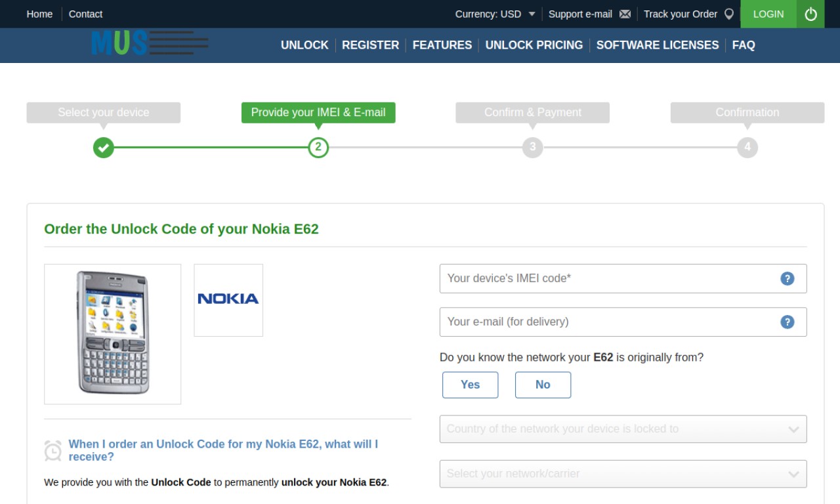Click the completed step one checkmark circle
The image size is (840, 504).
pos(103,148)
